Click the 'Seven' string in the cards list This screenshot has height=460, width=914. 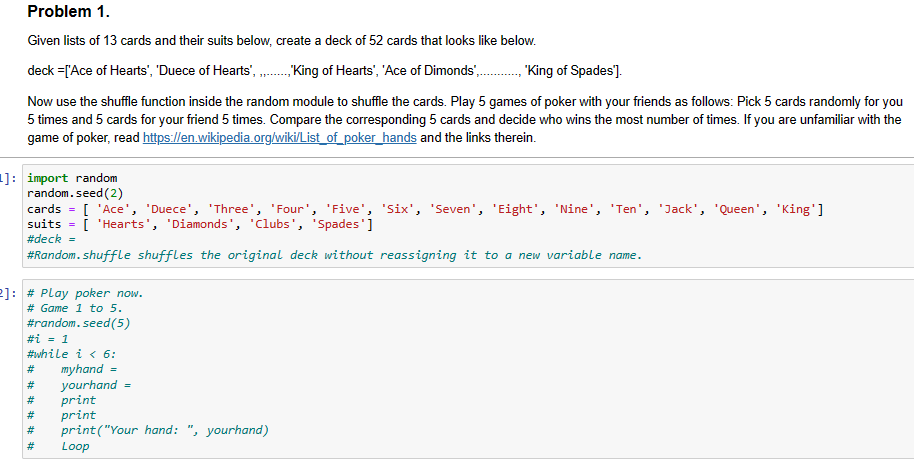(x=454, y=209)
